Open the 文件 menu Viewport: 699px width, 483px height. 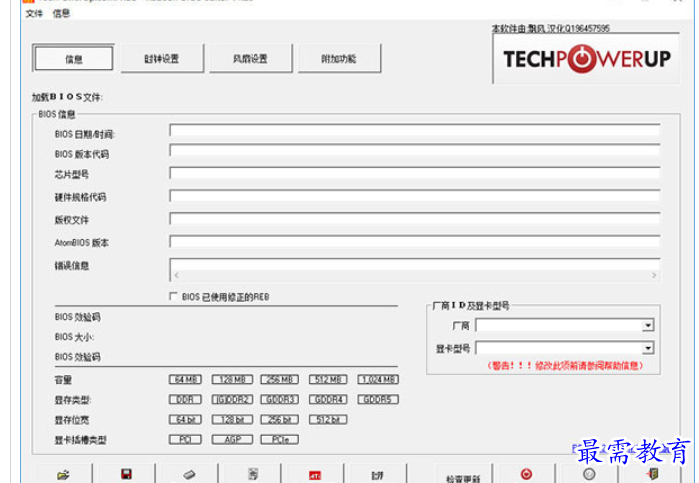(34, 13)
